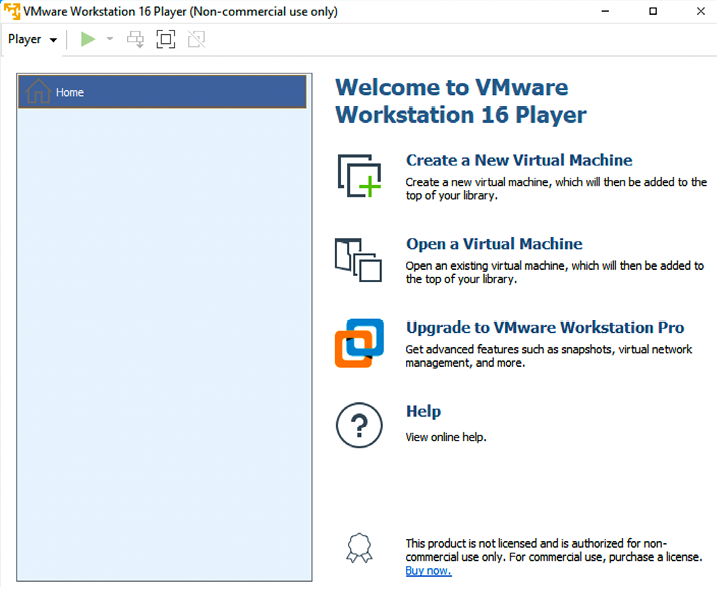Click the 'Create a new virtual machine, which will' description
The width and height of the screenshot is (717, 589).
click(x=556, y=189)
